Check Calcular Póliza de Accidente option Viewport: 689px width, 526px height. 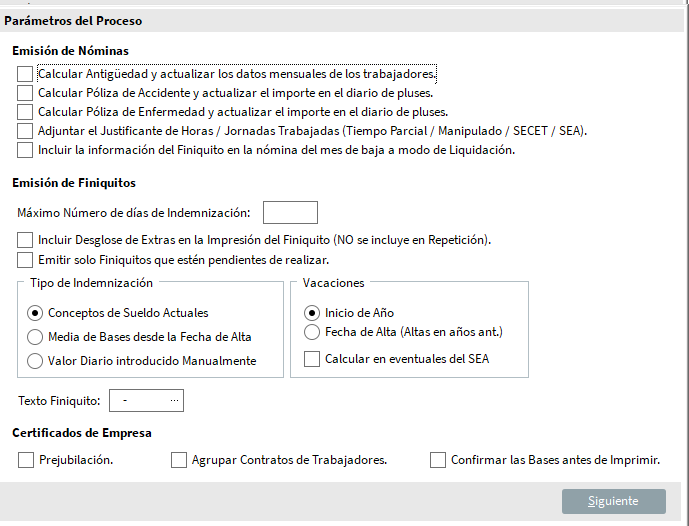pyautogui.click(x=25, y=93)
